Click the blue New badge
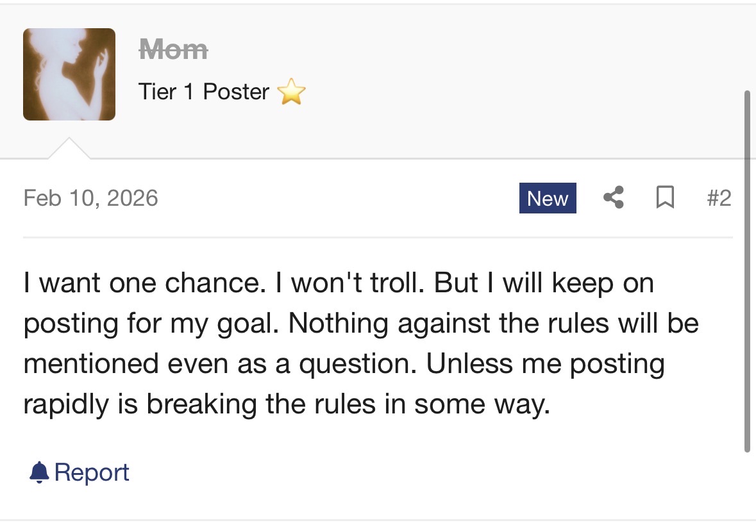The width and height of the screenshot is (756, 532). (x=548, y=198)
